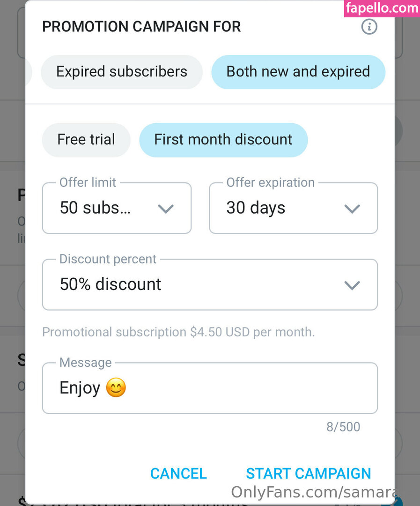
Task: Click into the Message text field
Action: pyautogui.click(x=234, y=388)
